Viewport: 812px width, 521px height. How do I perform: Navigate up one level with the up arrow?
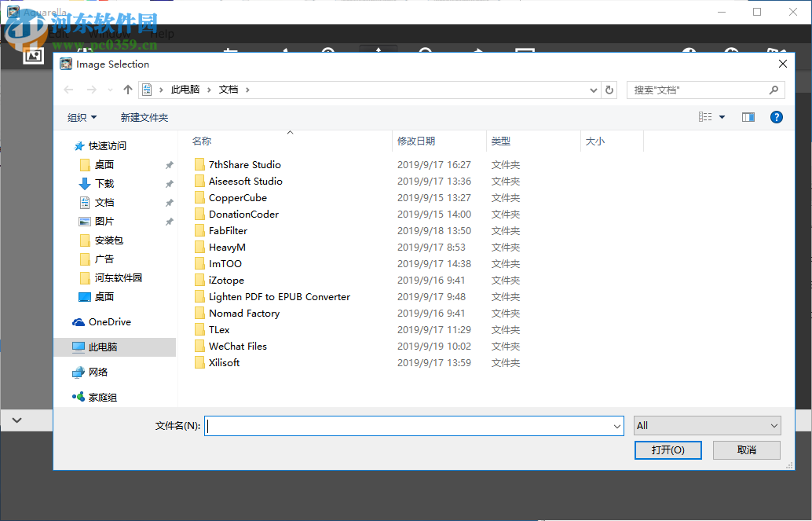point(127,90)
